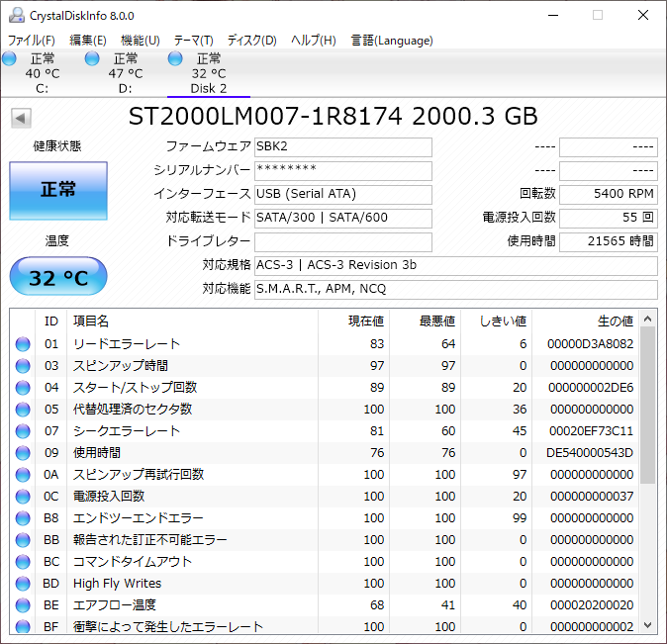Open the ヘルプ(H) menu

[x=314, y=41]
